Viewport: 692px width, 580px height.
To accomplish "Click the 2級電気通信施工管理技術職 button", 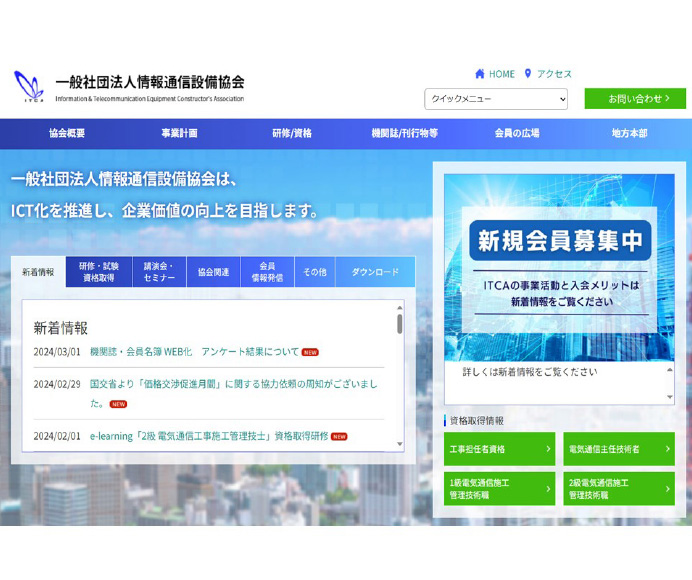I will [x=619, y=489].
